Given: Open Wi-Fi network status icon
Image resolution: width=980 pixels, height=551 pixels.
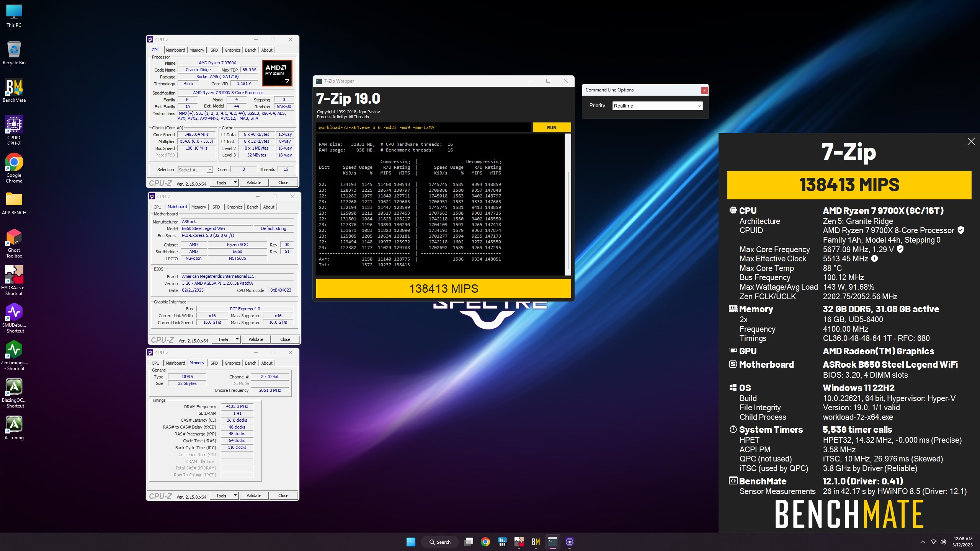Looking at the screenshot, I should (x=934, y=542).
